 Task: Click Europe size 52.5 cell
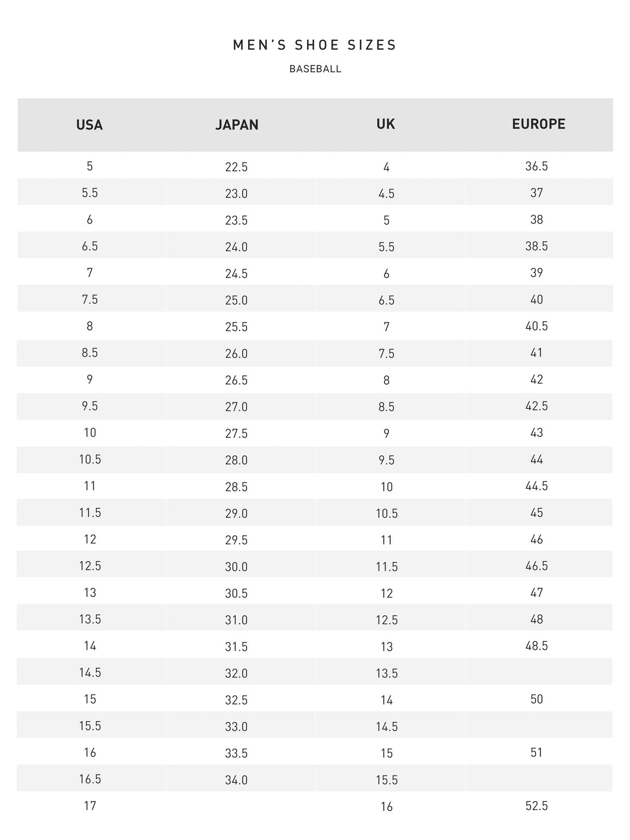click(x=537, y=806)
